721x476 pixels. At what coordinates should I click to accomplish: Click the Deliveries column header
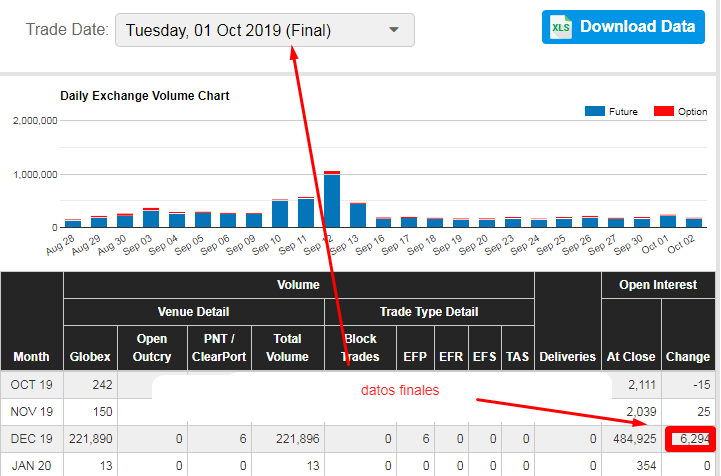567,356
